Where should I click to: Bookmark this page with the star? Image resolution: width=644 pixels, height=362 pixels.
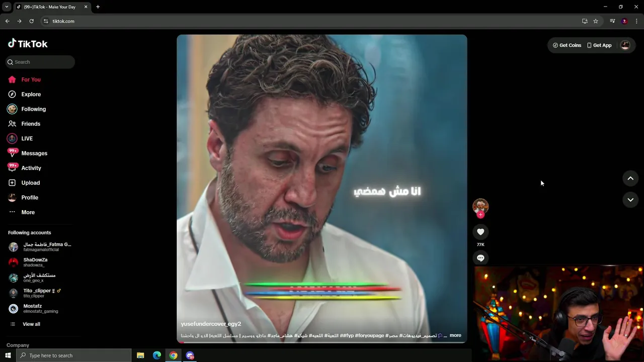[x=596, y=21]
